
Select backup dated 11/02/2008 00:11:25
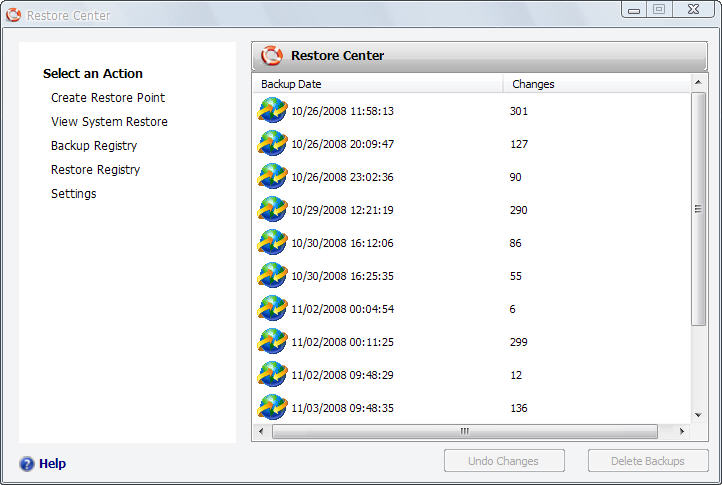pos(342,342)
